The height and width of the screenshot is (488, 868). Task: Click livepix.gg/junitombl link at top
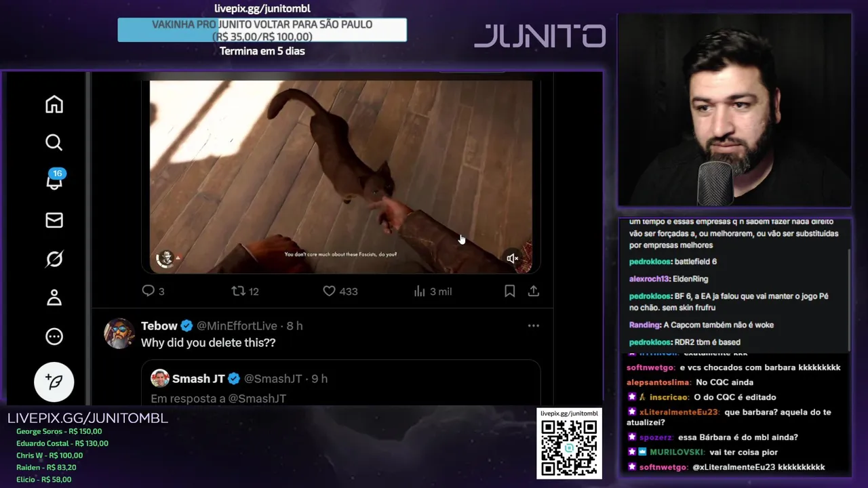(x=262, y=8)
